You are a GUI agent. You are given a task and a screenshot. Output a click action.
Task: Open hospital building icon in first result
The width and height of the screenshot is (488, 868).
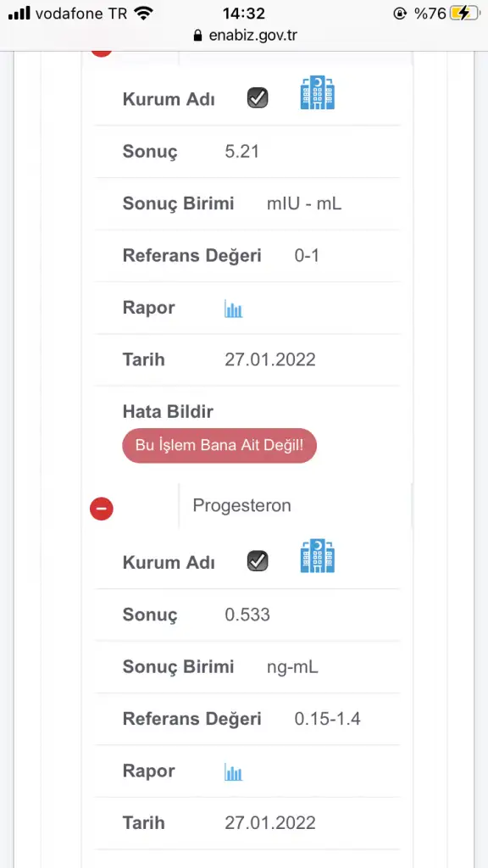pos(318,93)
